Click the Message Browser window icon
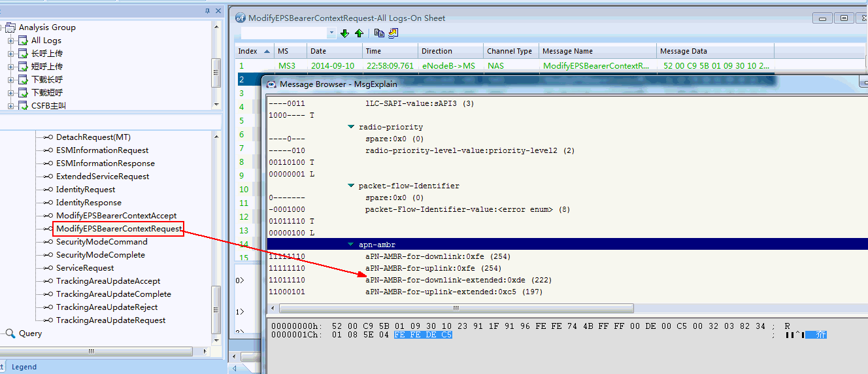This screenshot has height=374, width=868. pyautogui.click(x=271, y=84)
